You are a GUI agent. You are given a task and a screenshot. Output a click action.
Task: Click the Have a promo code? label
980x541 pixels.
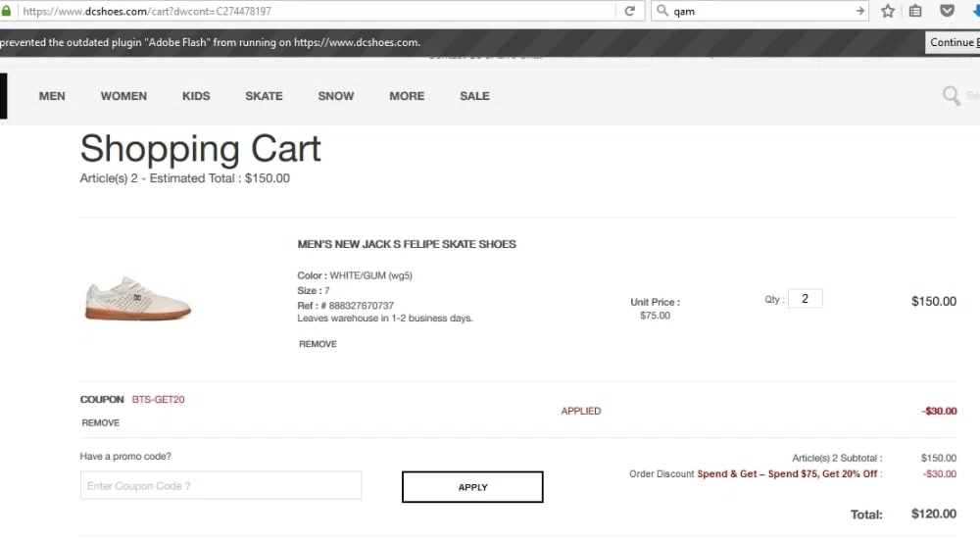pyautogui.click(x=125, y=456)
